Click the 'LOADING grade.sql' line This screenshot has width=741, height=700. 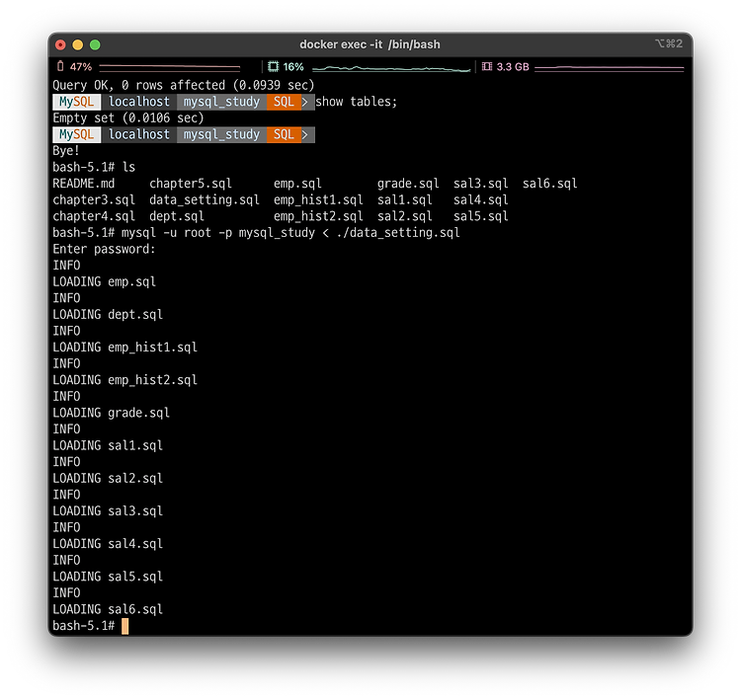click(111, 413)
